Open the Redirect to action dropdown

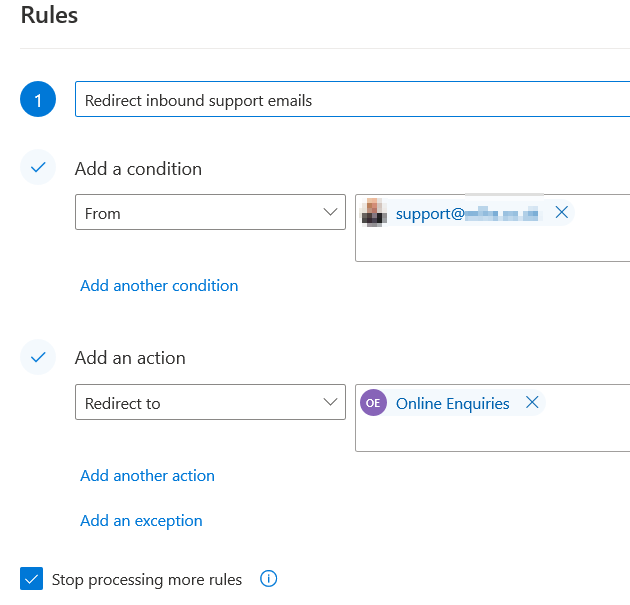200,403
